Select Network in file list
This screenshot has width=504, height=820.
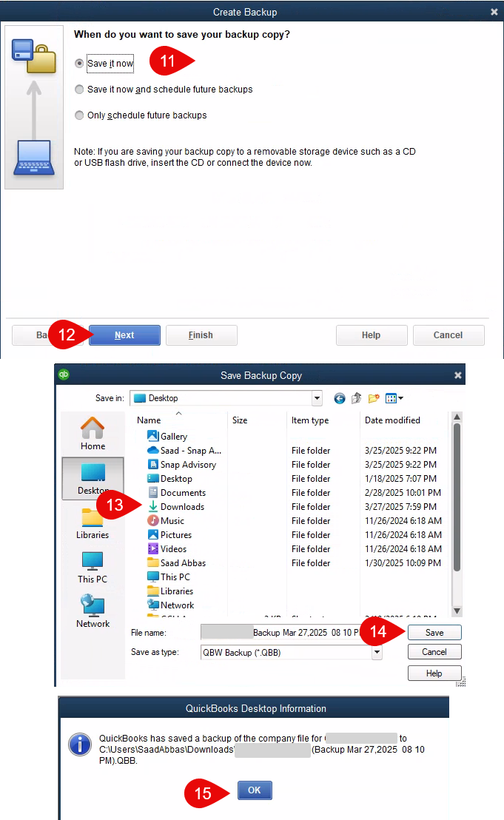coord(171,605)
